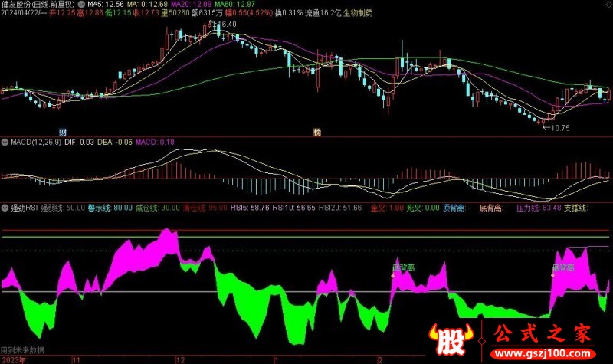This screenshot has width=613, height=364.
Task: Expand the 强劲RSI indicator dropdown arrow
Action: pos(5,208)
